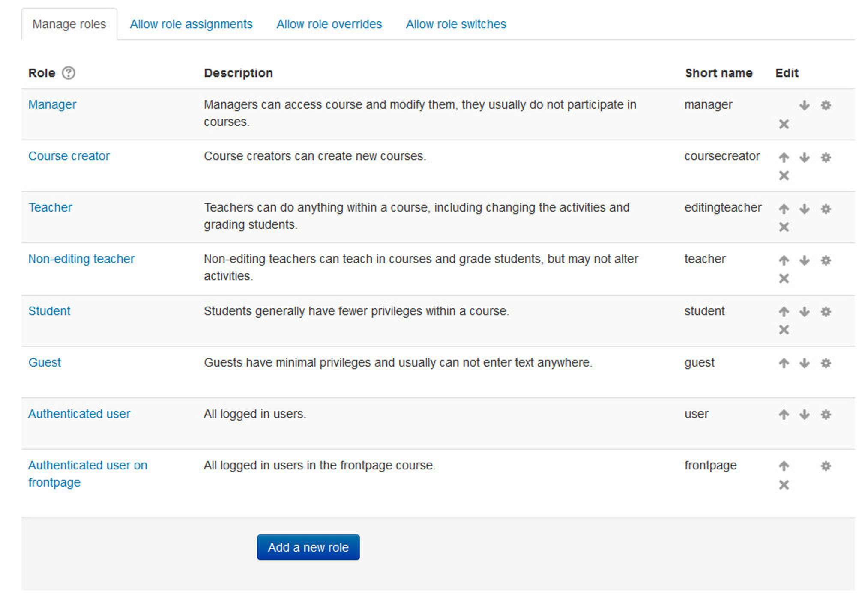Image resolution: width=868 pixels, height=597 pixels.
Task: Open gear settings for Authenticated user
Action: point(826,415)
